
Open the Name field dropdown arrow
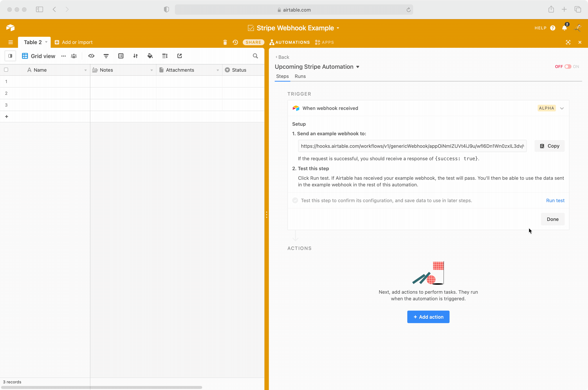click(x=86, y=70)
